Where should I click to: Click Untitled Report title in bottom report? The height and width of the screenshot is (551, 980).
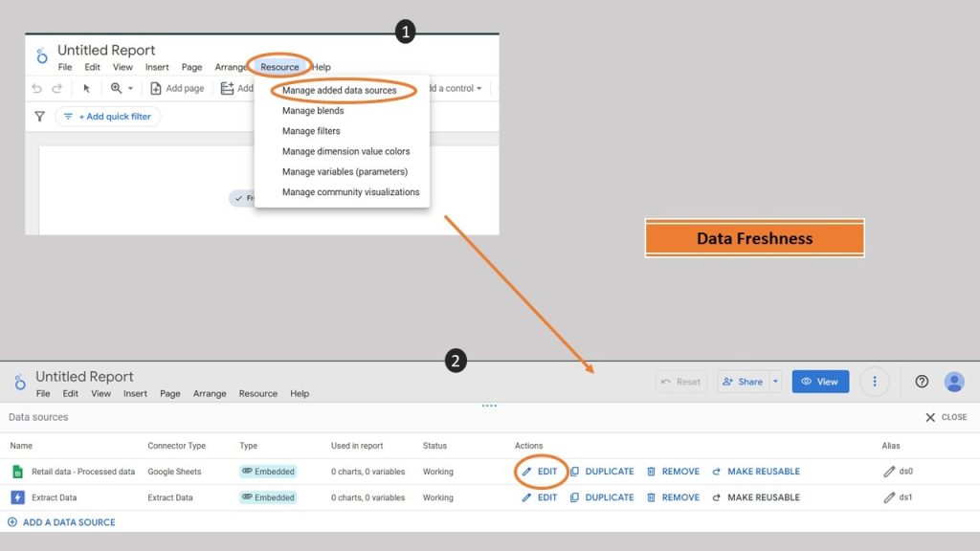(x=84, y=377)
